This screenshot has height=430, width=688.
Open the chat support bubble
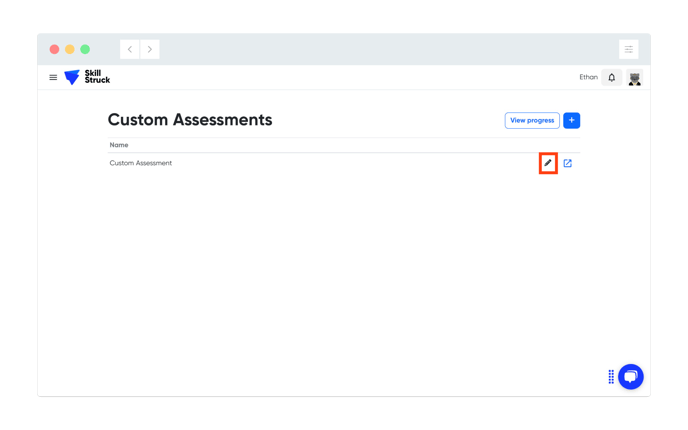click(x=631, y=376)
